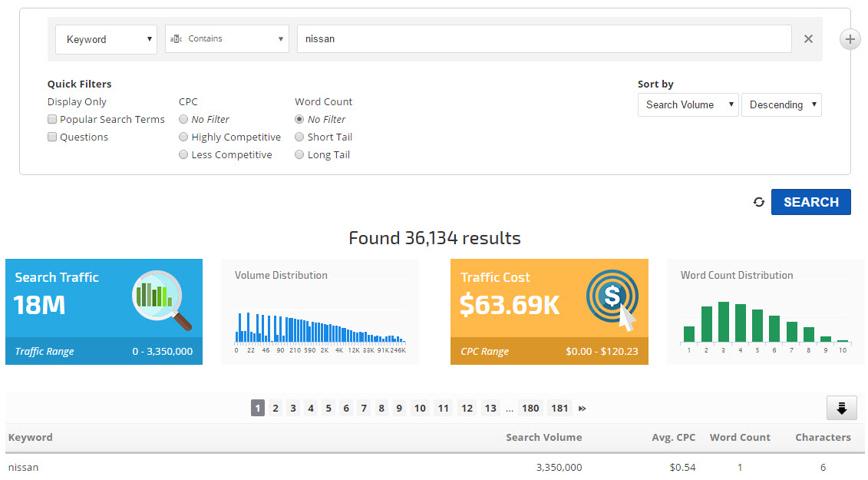Add a new filter with plus icon
Image resolution: width=868 pixels, height=480 pixels.
(850, 39)
